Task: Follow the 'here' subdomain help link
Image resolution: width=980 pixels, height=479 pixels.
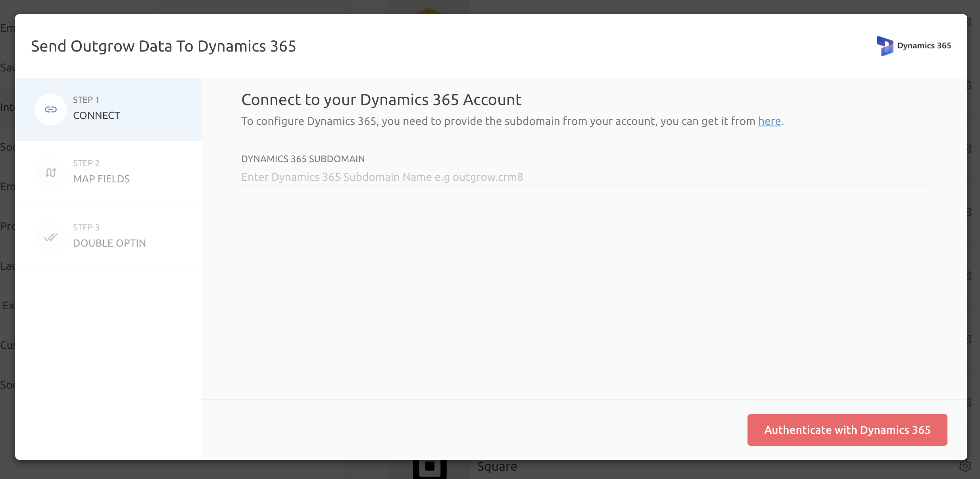Action: pyautogui.click(x=769, y=121)
